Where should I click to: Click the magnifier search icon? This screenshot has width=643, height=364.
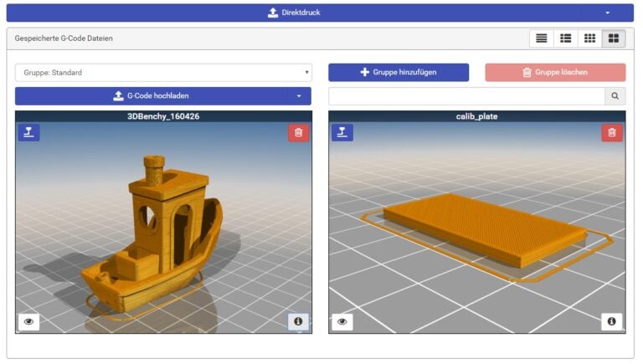click(x=615, y=96)
